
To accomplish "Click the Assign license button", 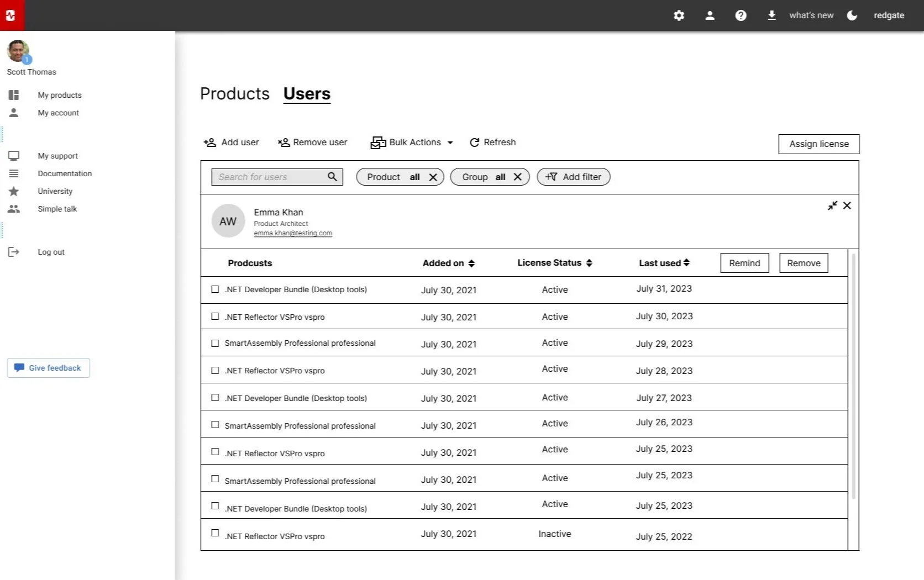I will pos(819,144).
